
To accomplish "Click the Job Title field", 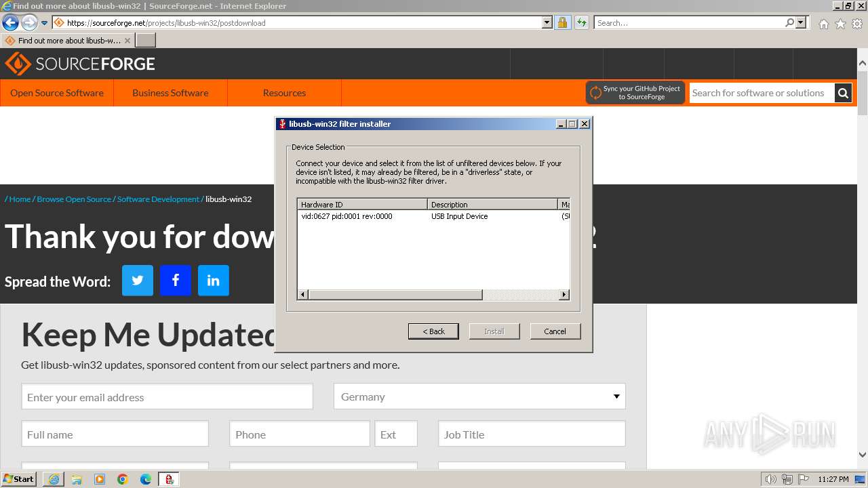I will click(532, 434).
